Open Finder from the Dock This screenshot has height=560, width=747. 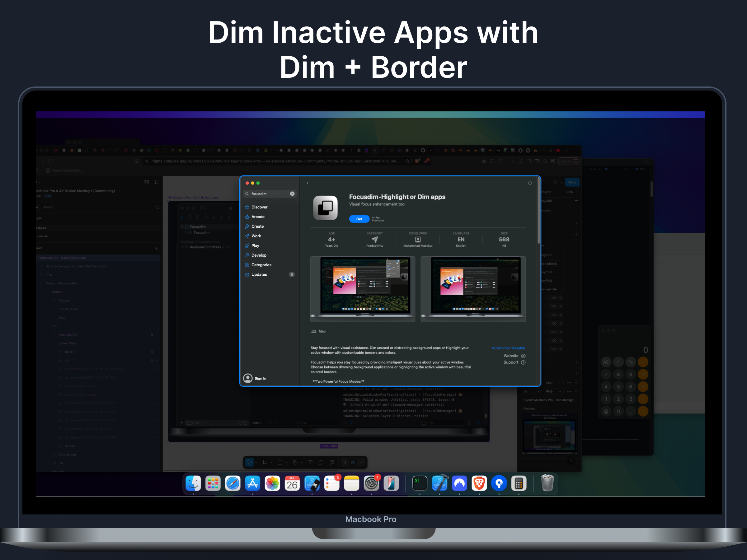coord(193,483)
